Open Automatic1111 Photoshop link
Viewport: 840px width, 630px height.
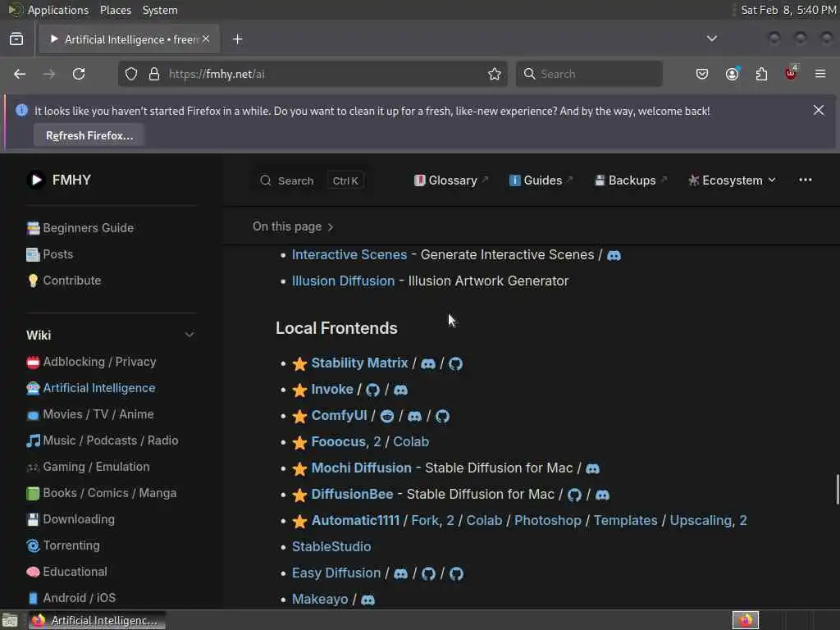[547, 521]
